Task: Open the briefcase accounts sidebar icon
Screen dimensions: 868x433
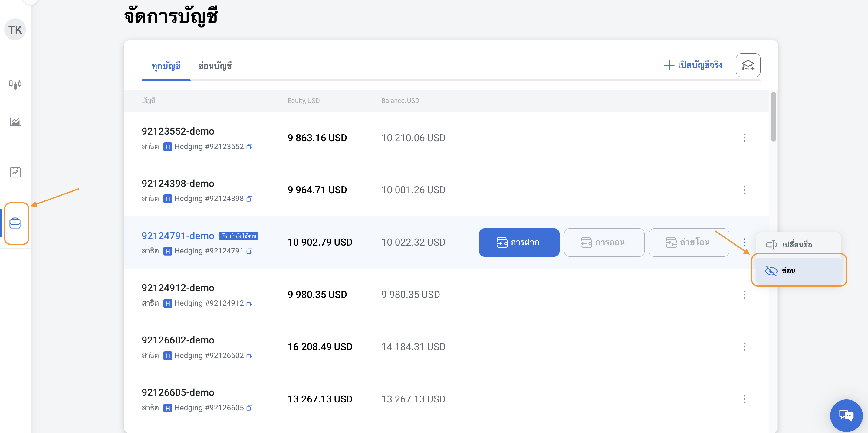Action: pyautogui.click(x=15, y=223)
